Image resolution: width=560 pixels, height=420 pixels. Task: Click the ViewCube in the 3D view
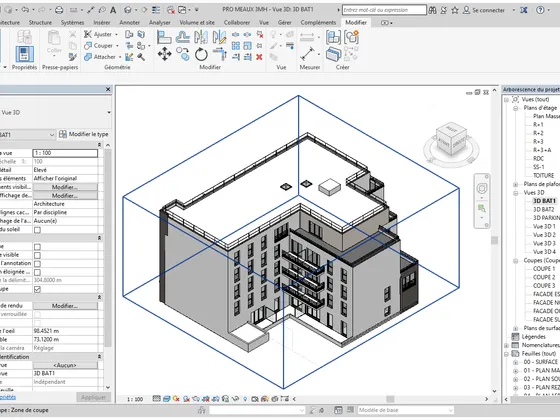451,139
